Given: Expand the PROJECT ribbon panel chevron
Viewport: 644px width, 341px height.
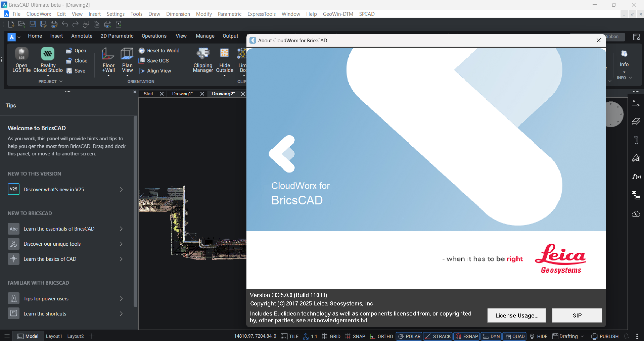Looking at the screenshot, I should pos(61,82).
